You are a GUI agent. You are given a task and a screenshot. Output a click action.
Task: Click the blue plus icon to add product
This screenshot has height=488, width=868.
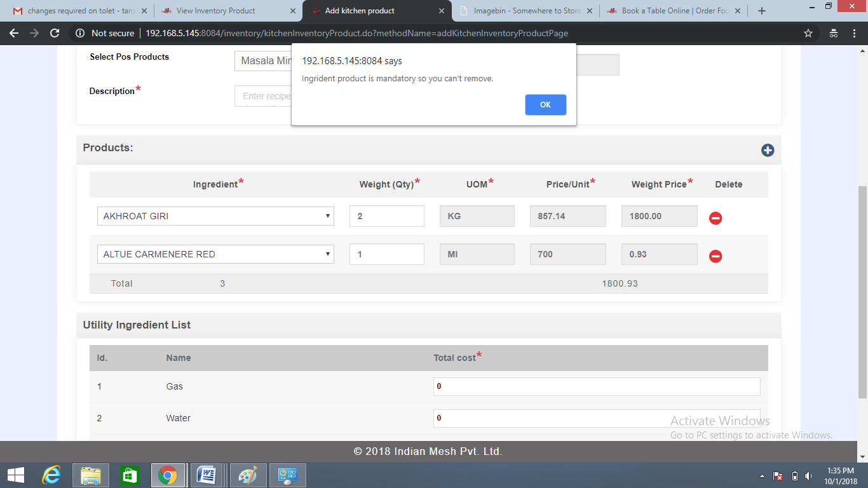(x=768, y=151)
